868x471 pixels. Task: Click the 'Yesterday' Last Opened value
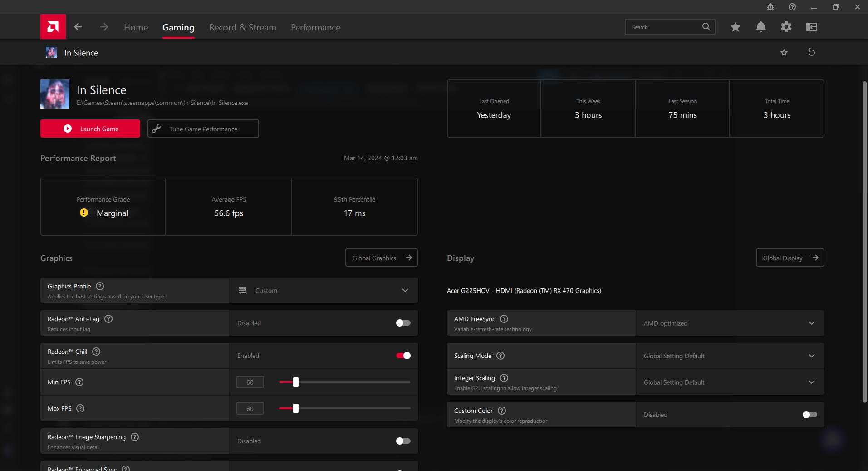pos(494,115)
